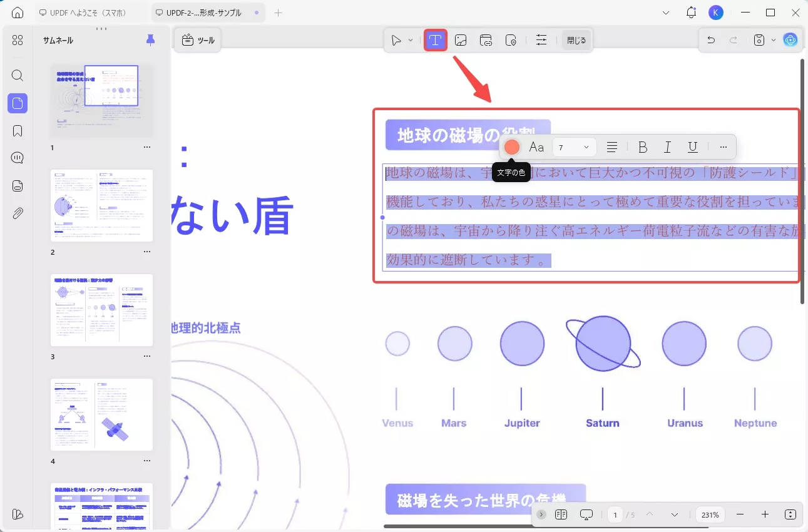Select page 3 thumbnail in the sidebar

[x=101, y=309]
